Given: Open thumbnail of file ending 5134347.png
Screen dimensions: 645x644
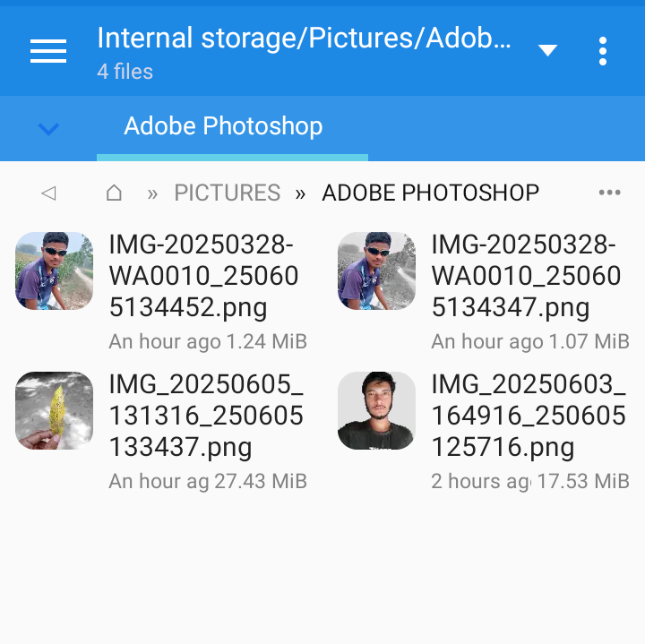Looking at the screenshot, I should tap(376, 271).
